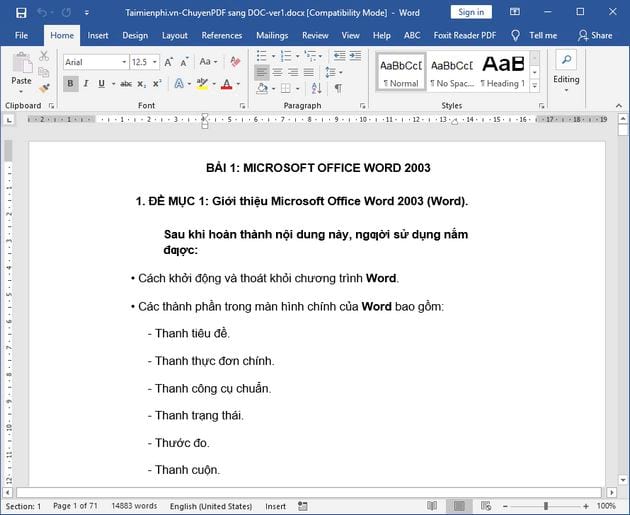Select the tab stop type at the ruler corner
Screen dimensions: 630x515
(9, 120)
